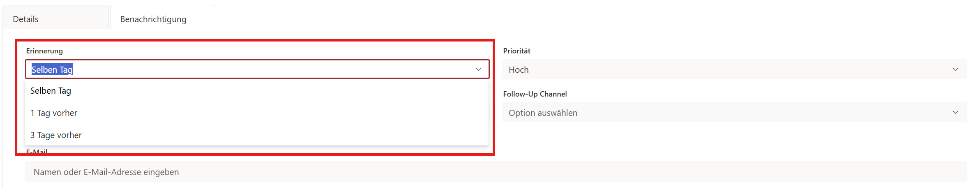Select the "3 Tage vorher" option

click(x=56, y=135)
